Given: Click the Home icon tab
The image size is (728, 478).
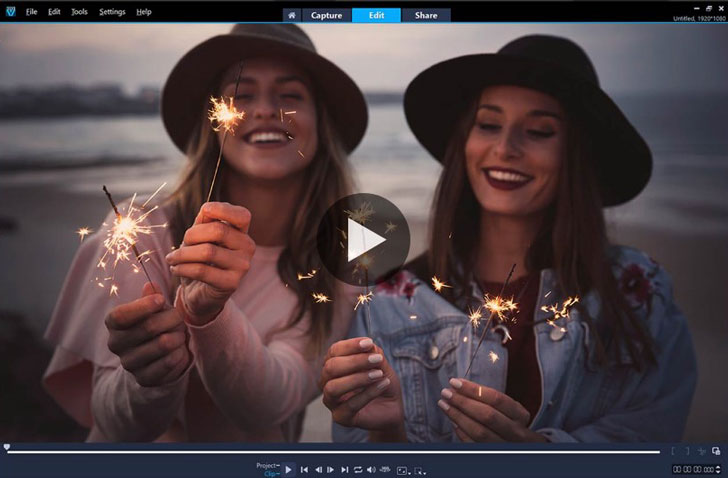Looking at the screenshot, I should coord(291,15).
